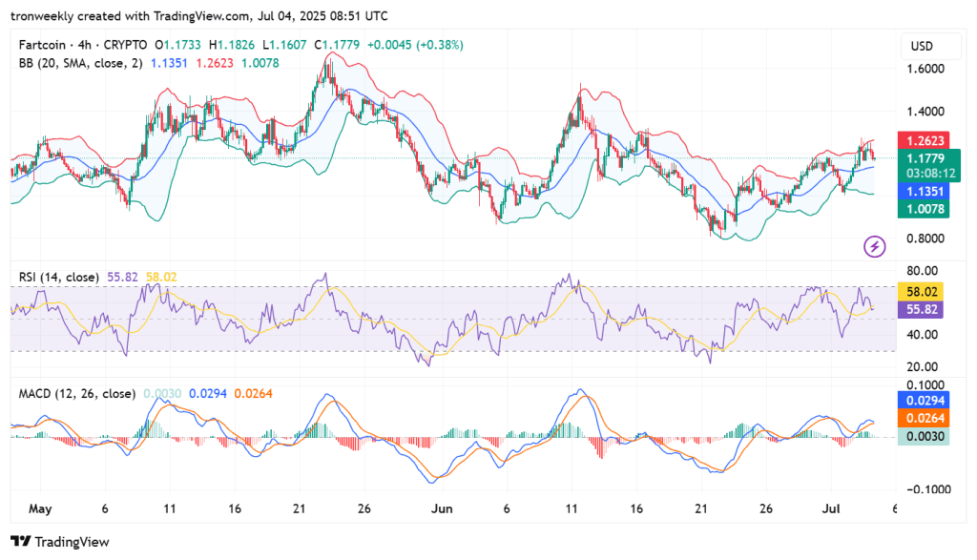Click the green 1.0078 BB legend value

click(x=260, y=63)
